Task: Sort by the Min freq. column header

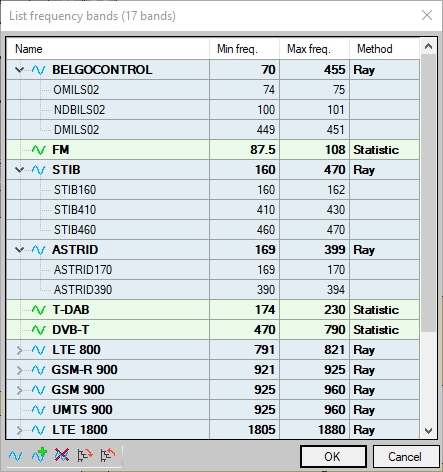Action: [x=244, y=49]
